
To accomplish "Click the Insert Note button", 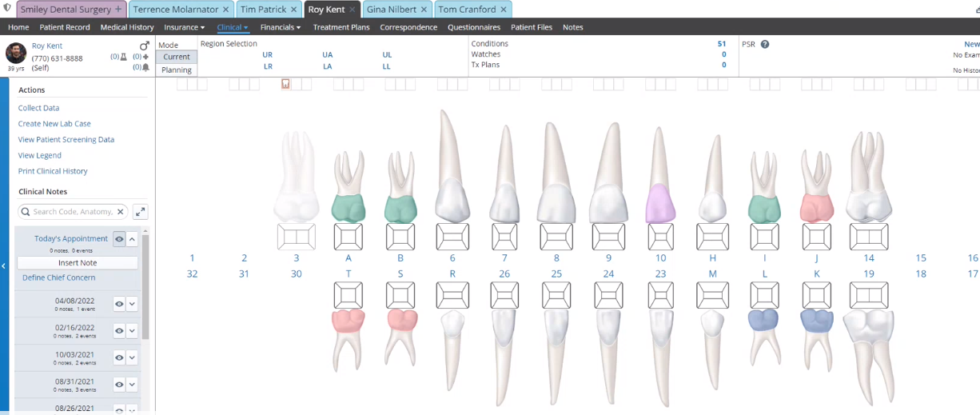I will point(78,262).
